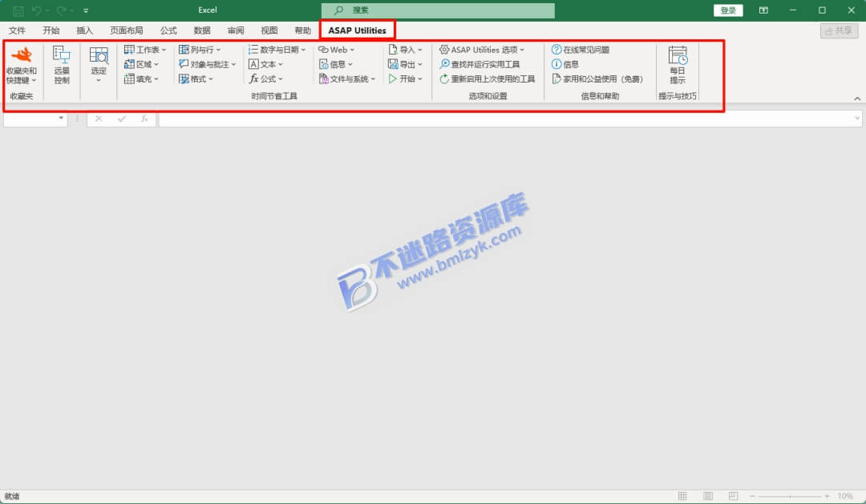Click the Cancel (X) formula bar button
866x504 pixels.
[99, 119]
